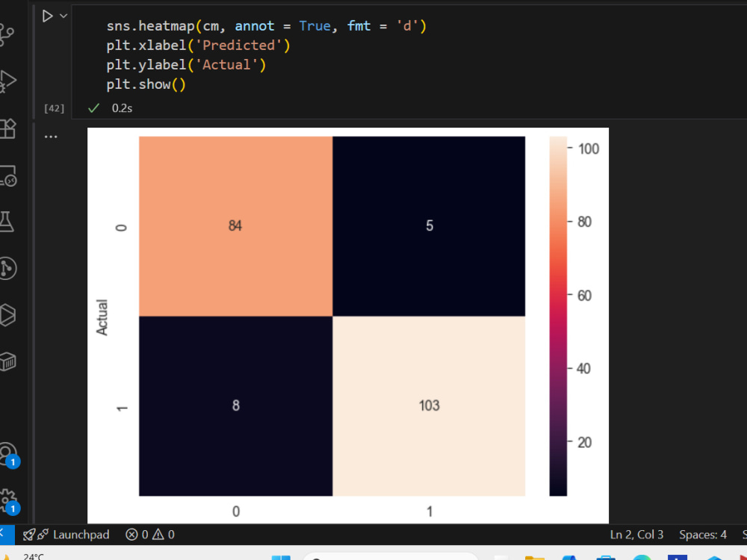
Task: Open the Containers box icon view
Action: click(x=7, y=361)
